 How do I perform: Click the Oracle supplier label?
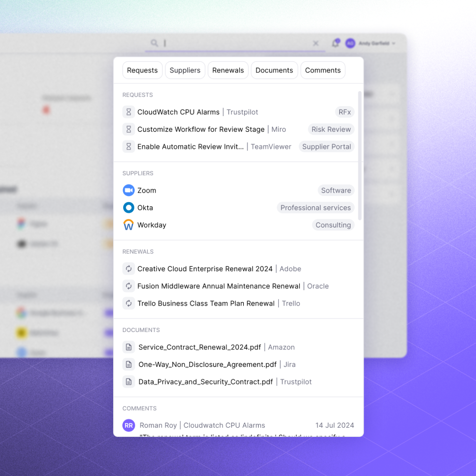(318, 286)
